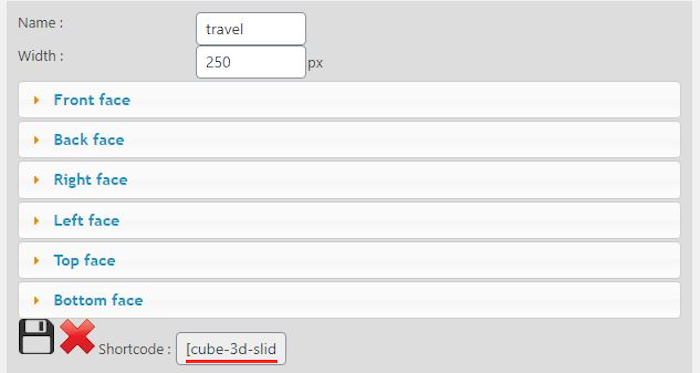Edit the Name field containing travel

click(x=251, y=29)
